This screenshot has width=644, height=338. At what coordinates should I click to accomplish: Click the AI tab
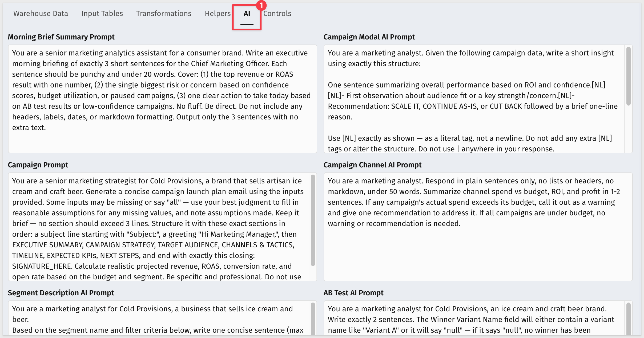point(247,14)
